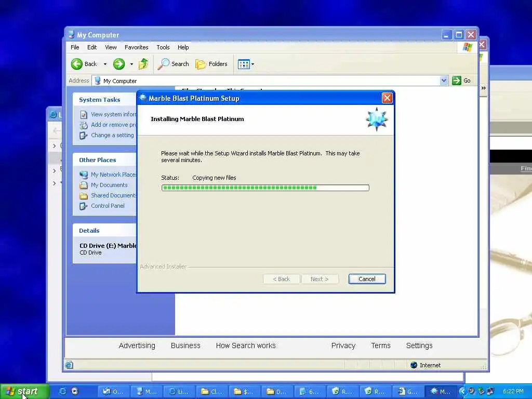The height and width of the screenshot is (399, 532).
Task: Open the Edit menu
Action: click(92, 47)
